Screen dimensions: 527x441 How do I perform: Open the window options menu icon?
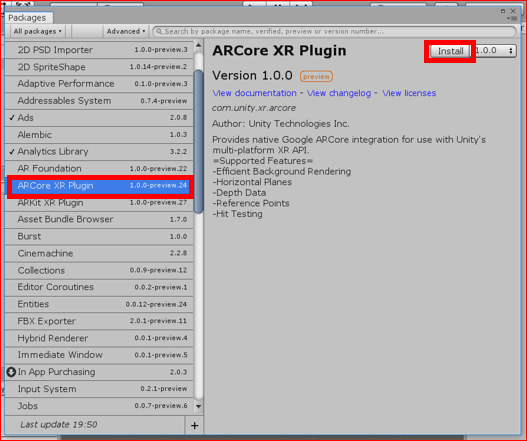pos(513,18)
